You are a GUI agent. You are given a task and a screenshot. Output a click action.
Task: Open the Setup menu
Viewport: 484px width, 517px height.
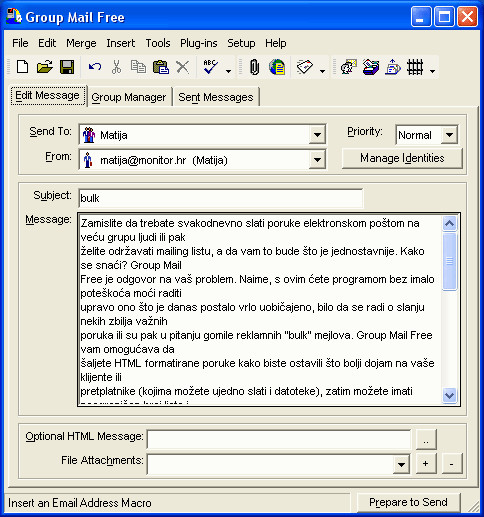pos(241,43)
